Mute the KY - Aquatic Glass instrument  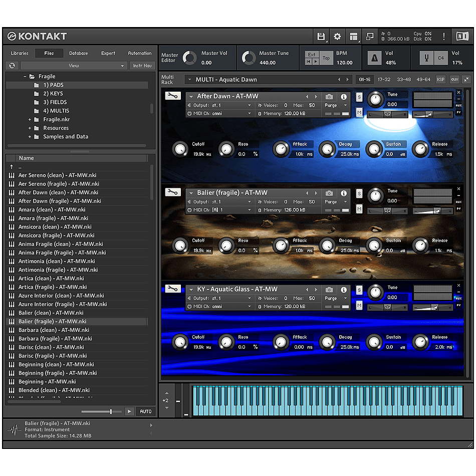pos(359,306)
